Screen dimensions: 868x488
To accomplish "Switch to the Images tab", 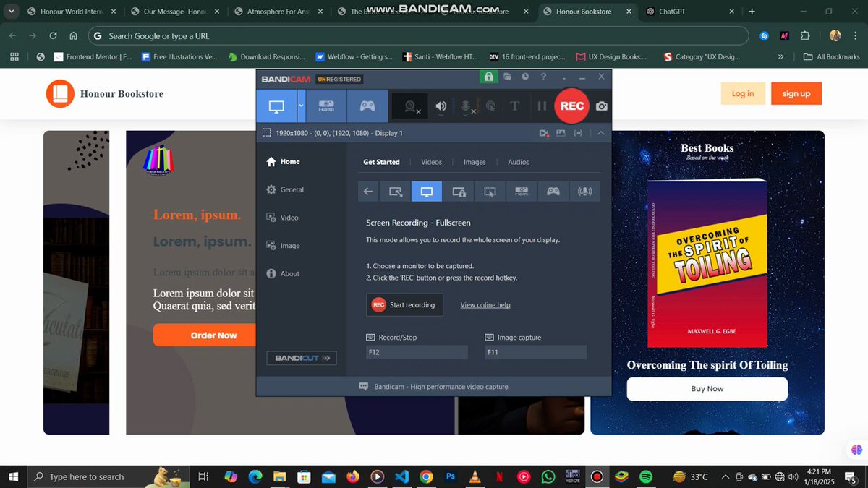I will click(475, 163).
